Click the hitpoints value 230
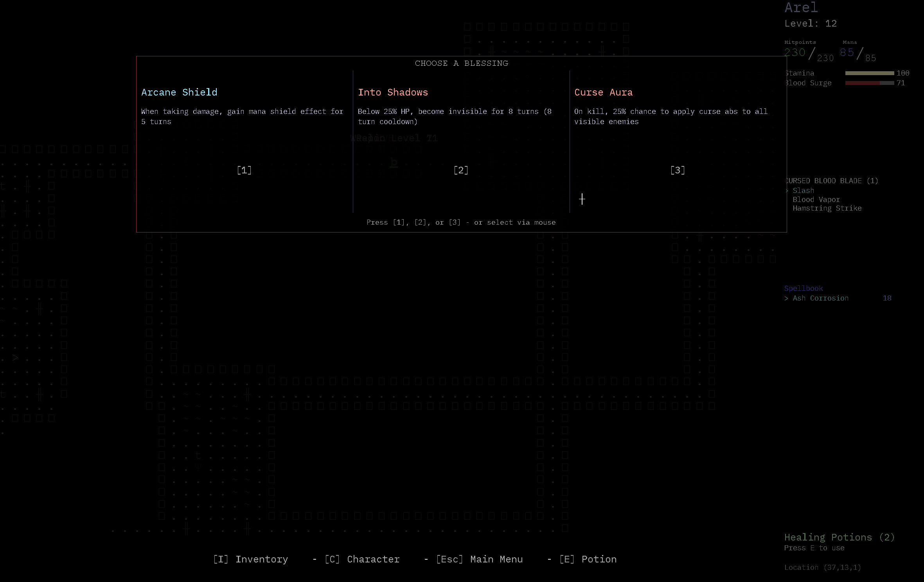This screenshot has width=924, height=582. coord(795,52)
